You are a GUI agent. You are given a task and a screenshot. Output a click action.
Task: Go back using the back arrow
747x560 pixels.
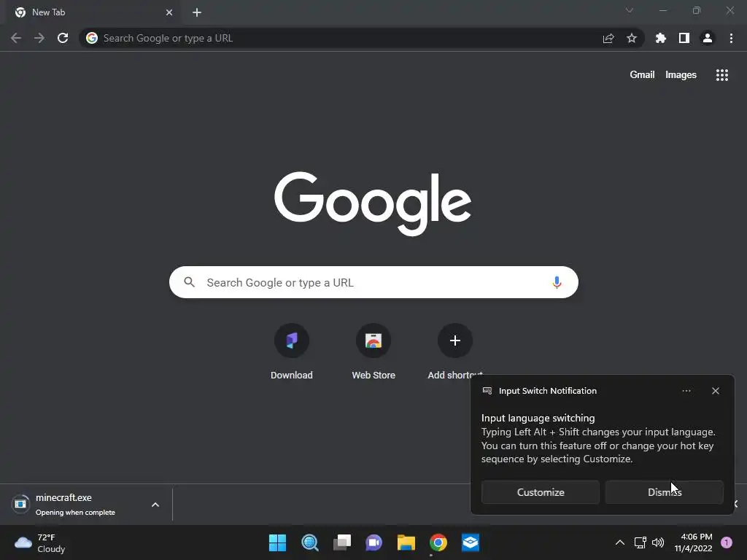16,38
